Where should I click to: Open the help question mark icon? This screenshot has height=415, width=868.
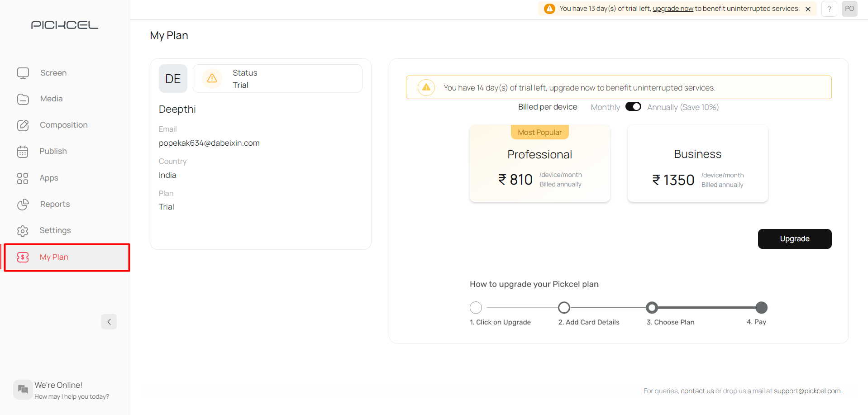point(829,9)
